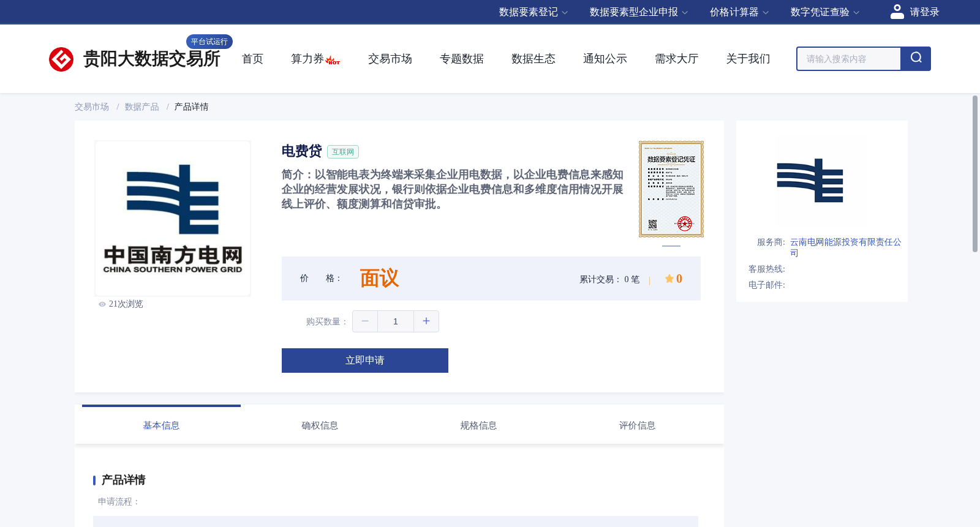Open the 需求大厅 nav item

677,59
